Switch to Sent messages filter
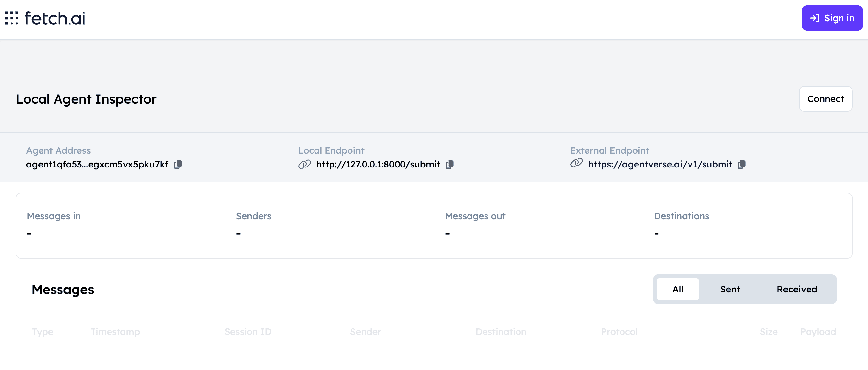This screenshot has height=370, width=868. click(729, 289)
